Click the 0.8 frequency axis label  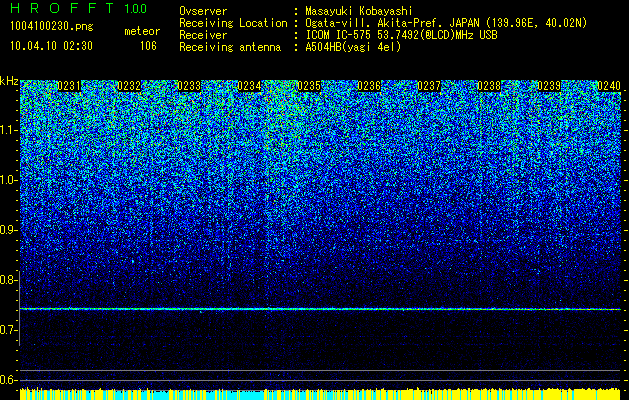point(8,280)
